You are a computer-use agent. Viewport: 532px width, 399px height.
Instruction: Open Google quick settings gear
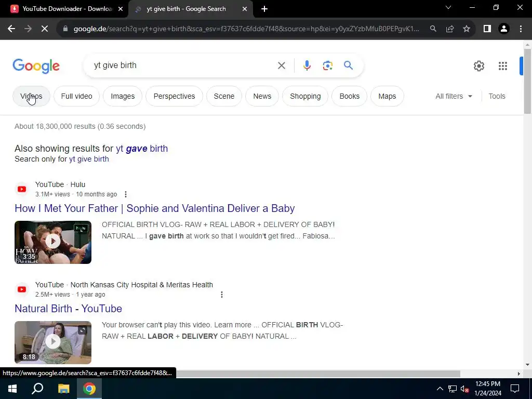(x=478, y=66)
